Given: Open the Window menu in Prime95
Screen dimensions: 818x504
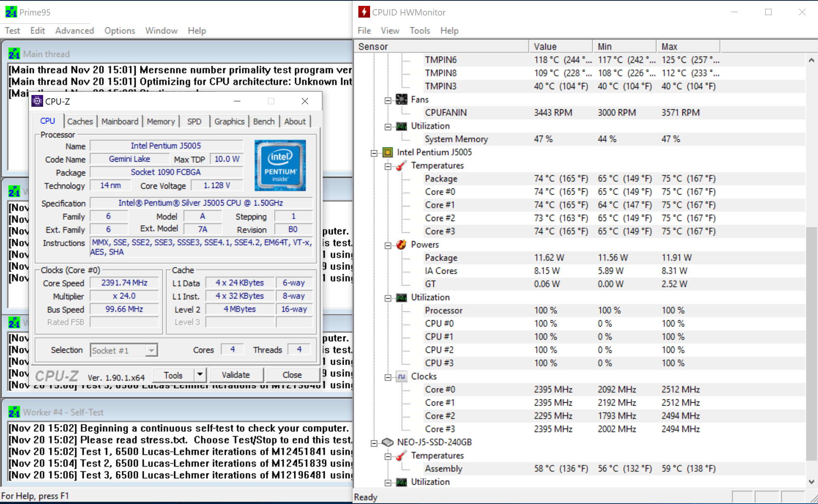Looking at the screenshot, I should coord(161,31).
